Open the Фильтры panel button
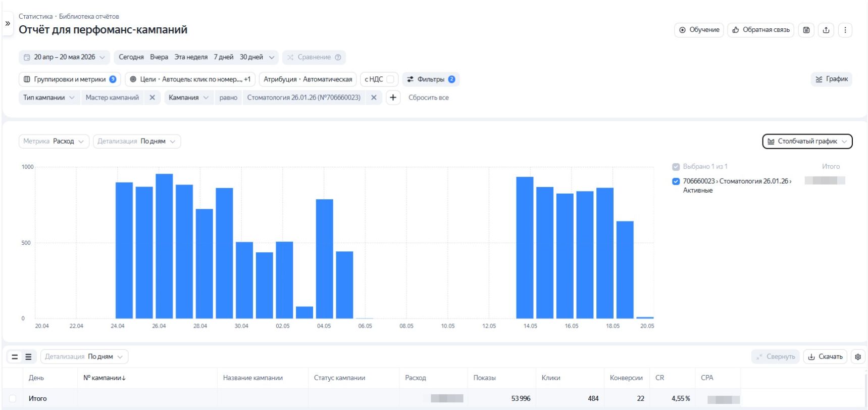 (431, 79)
